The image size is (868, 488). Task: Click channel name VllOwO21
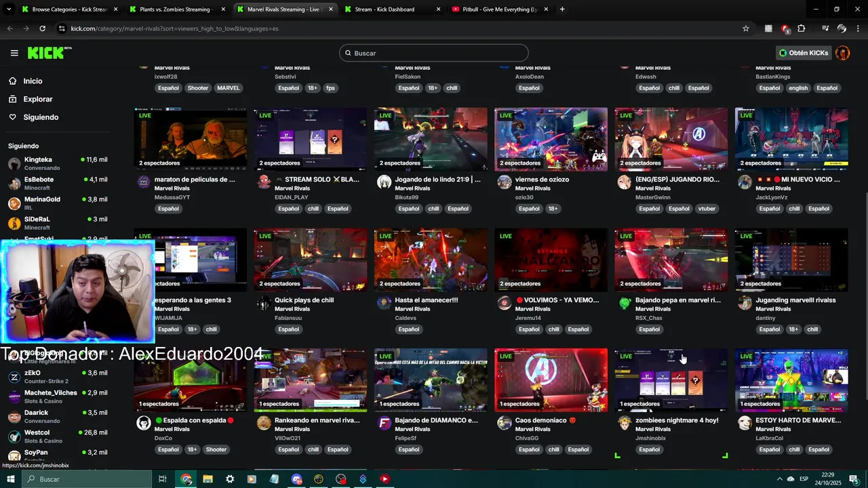(288, 438)
